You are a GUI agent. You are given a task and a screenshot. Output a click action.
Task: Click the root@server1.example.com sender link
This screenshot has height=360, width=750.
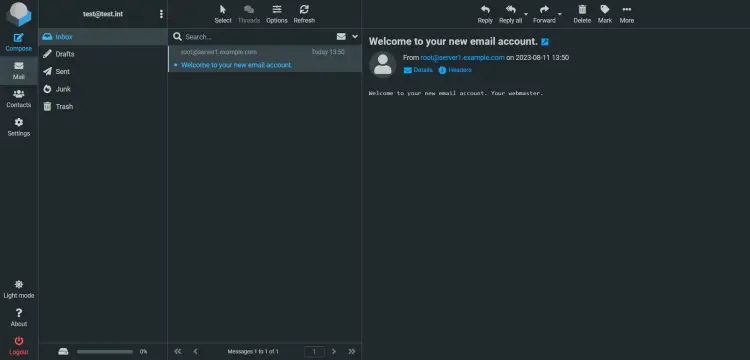[x=463, y=57]
